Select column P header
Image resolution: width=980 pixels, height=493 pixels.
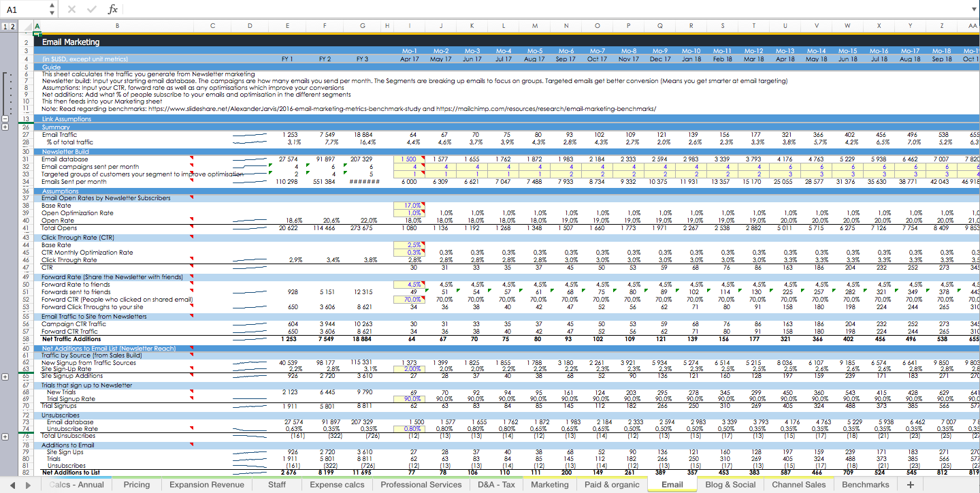coord(629,26)
